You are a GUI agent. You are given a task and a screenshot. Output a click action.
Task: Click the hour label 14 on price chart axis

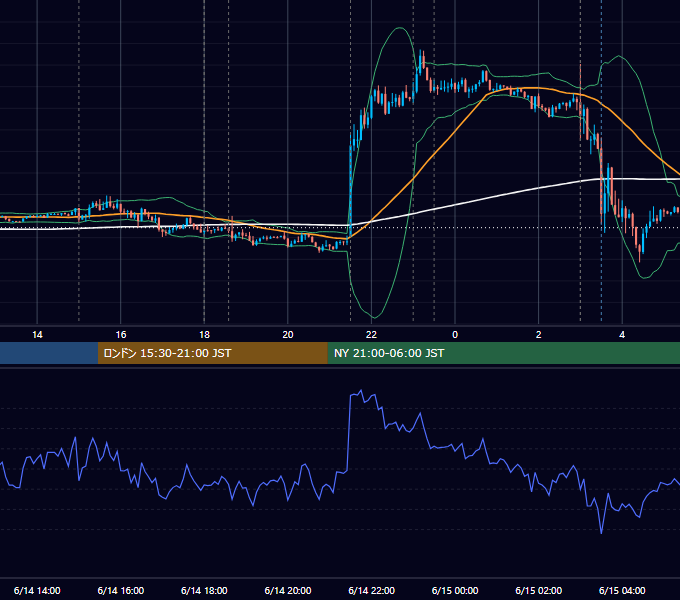pos(37,335)
